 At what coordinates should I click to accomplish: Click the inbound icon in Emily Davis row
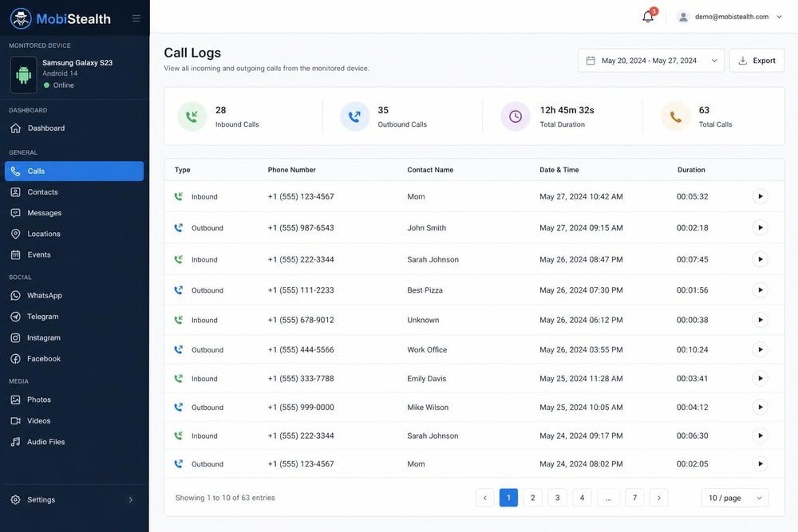point(179,378)
